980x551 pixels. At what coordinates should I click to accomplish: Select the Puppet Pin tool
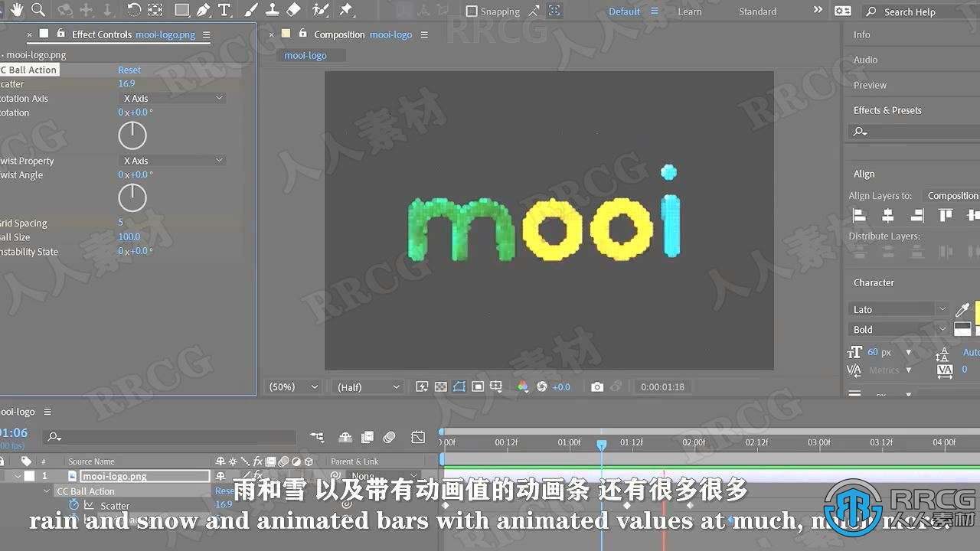coord(346,10)
